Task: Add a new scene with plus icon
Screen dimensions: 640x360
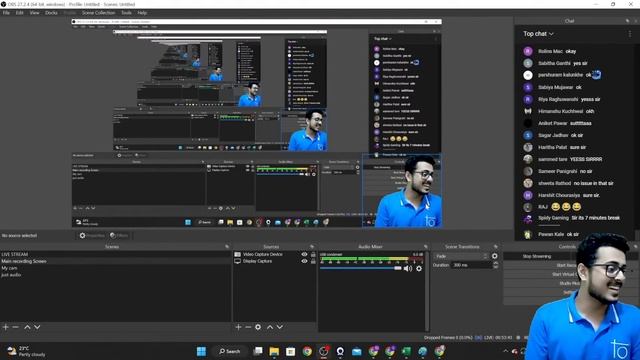Action: (6, 327)
